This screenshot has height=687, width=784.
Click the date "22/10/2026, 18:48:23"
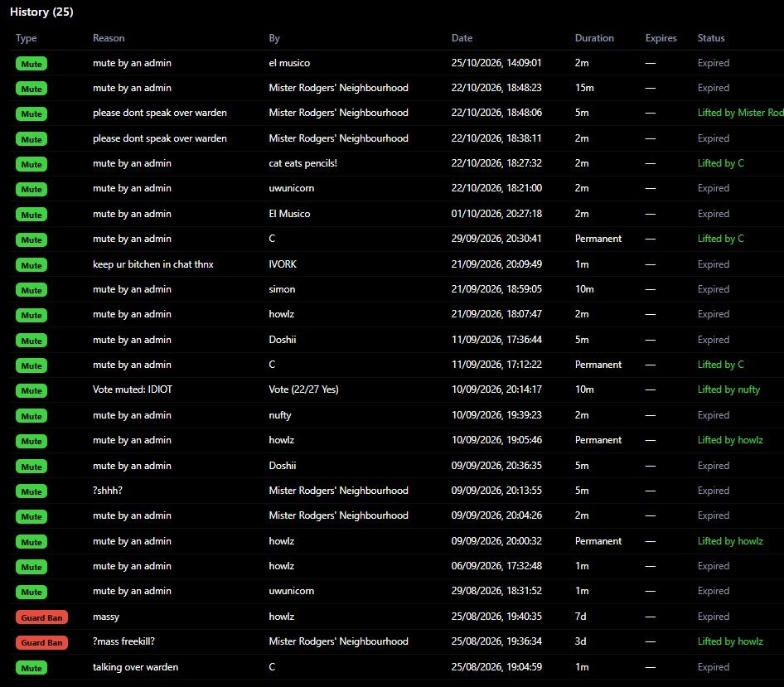[x=496, y=88]
